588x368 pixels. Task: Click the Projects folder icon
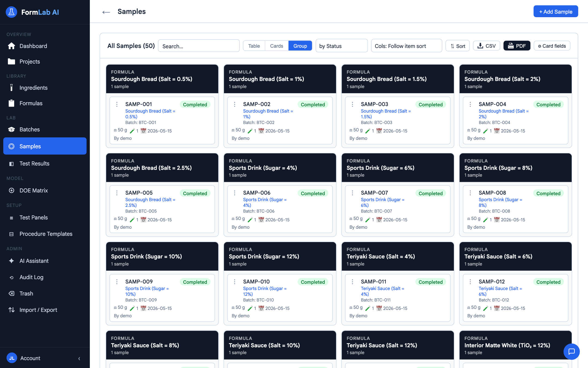pos(11,62)
